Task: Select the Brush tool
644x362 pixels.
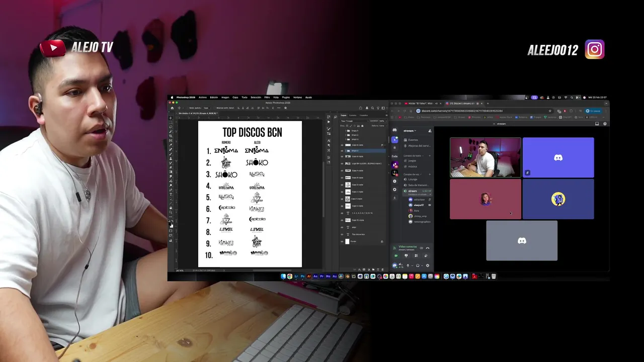Action: (x=171, y=154)
